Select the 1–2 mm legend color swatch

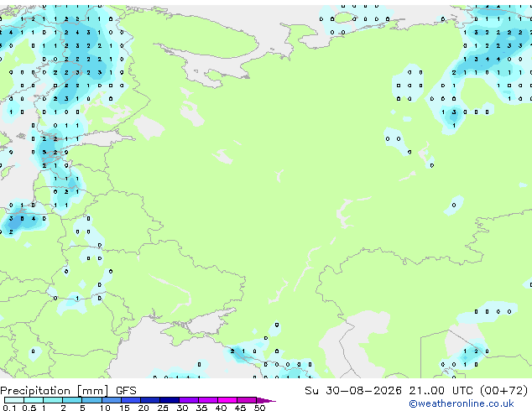[53, 400]
